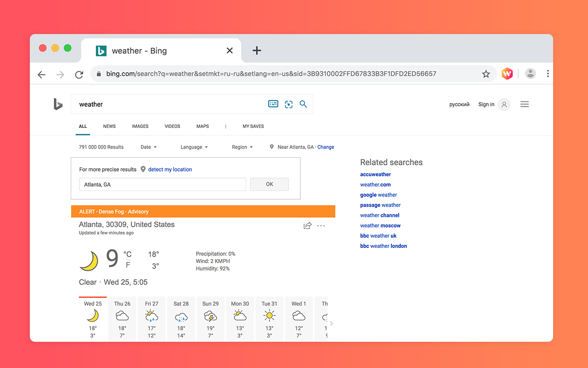Bookmark the page with the star icon
This screenshot has height=368, width=588.
(x=486, y=74)
